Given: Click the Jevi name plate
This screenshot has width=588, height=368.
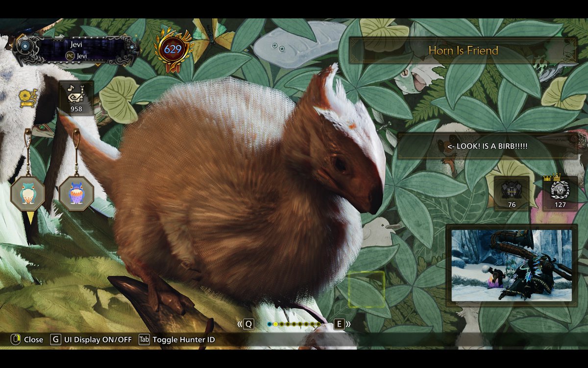Looking at the screenshot, I should tap(76, 50).
